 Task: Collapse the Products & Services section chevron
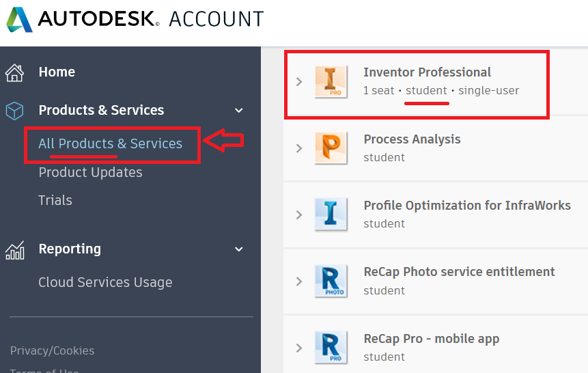239,111
